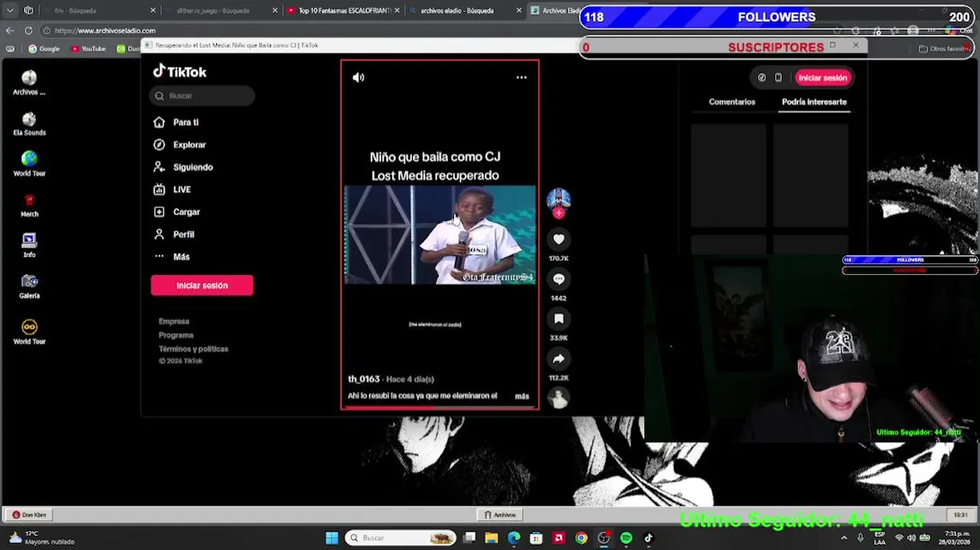Viewport: 980px width, 550px height.
Task: Open the th_0163 creator profile
Action: pyautogui.click(x=364, y=379)
